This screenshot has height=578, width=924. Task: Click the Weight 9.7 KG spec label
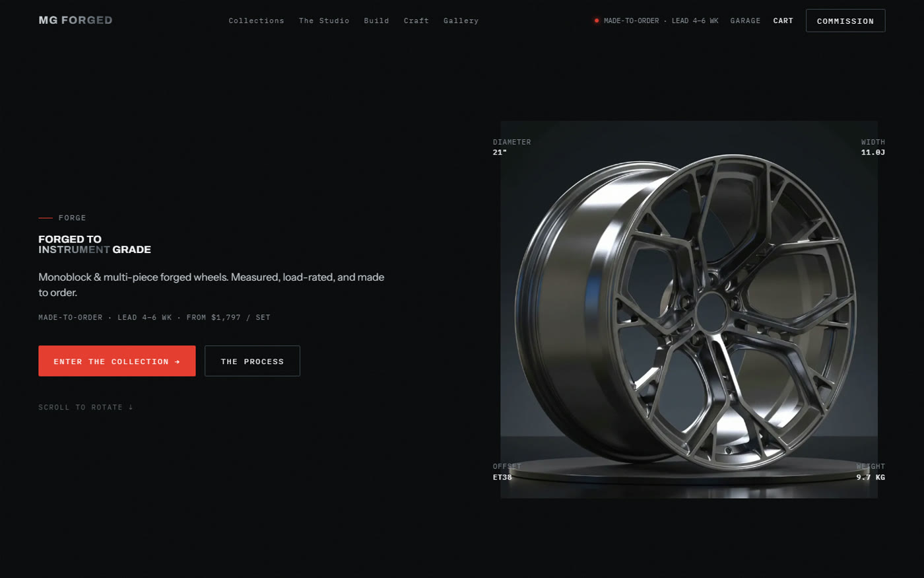(871, 472)
